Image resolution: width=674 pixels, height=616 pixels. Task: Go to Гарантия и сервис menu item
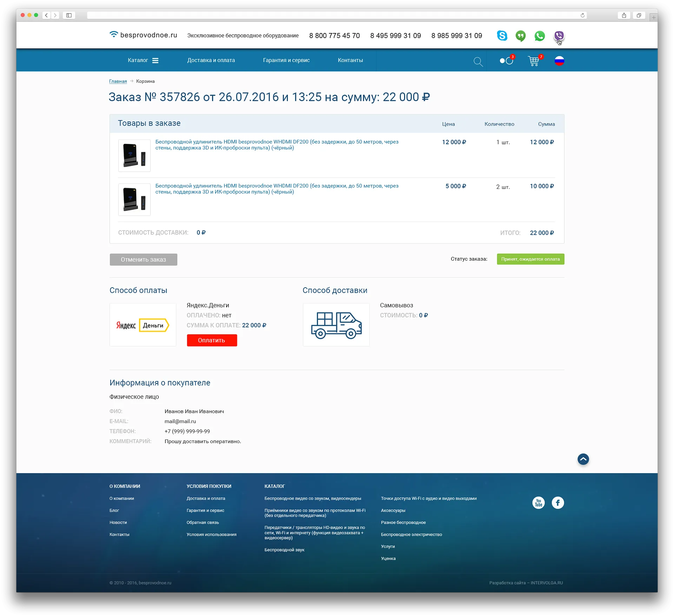pos(286,60)
